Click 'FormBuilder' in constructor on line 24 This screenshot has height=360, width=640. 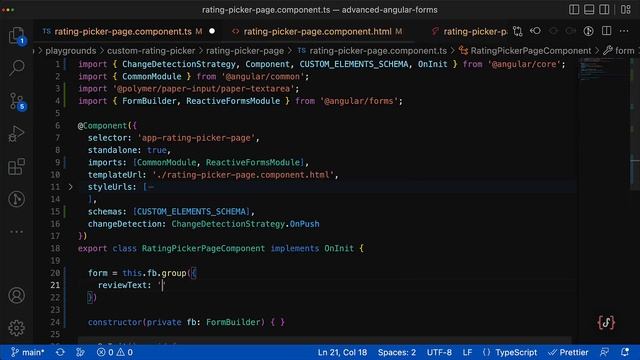pos(233,322)
